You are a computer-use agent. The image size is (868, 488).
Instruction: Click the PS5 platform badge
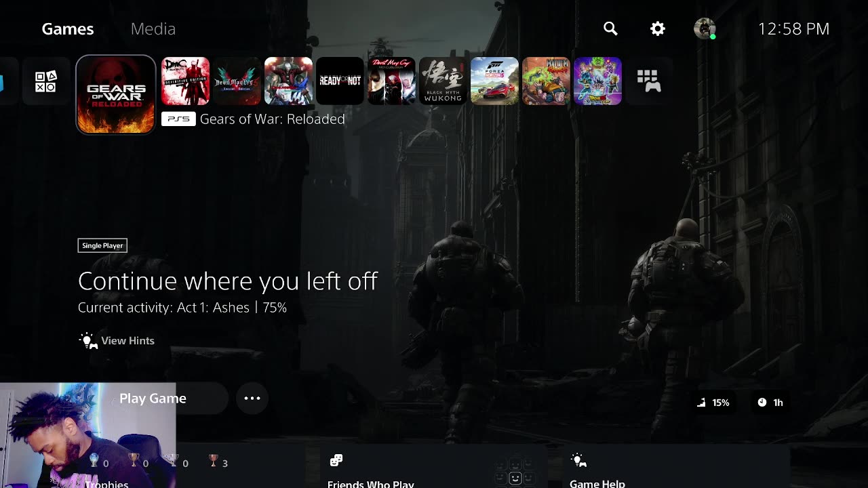[178, 119]
